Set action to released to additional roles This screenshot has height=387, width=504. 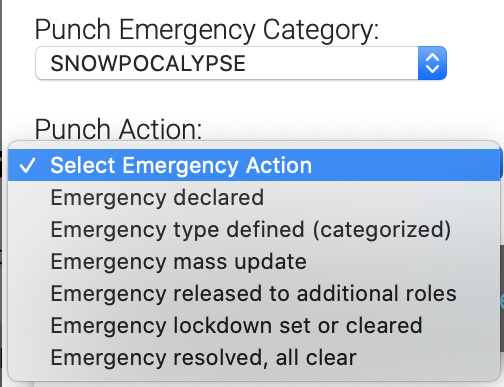click(254, 293)
